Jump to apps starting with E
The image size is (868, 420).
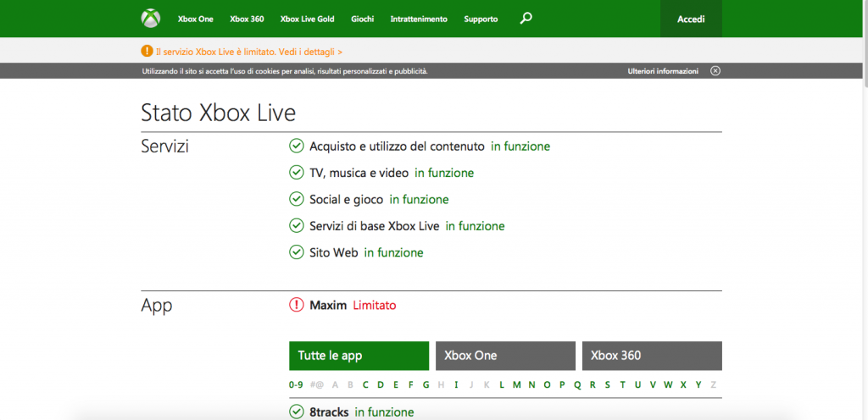click(396, 385)
